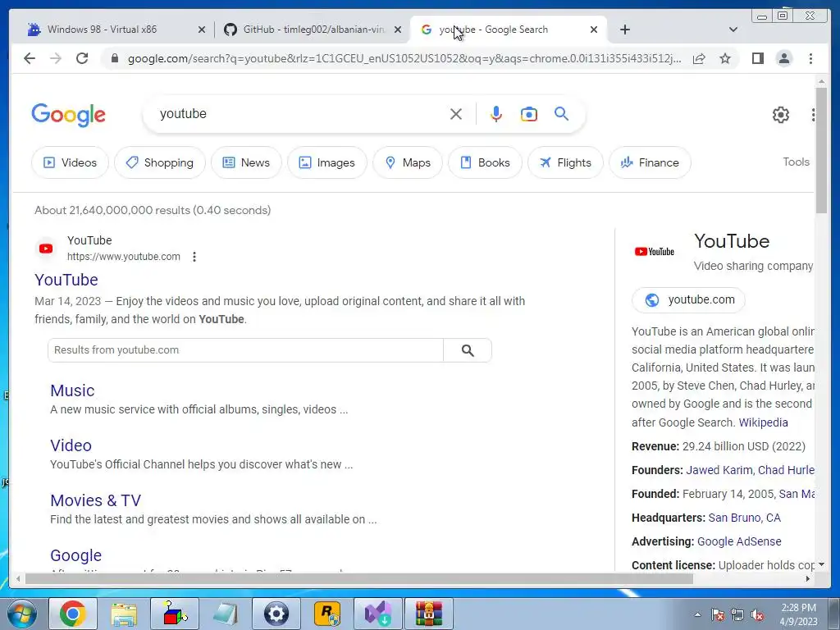This screenshot has height=630, width=840.
Task: Click the Chrome icon in taskbar
Action: [x=73, y=614]
